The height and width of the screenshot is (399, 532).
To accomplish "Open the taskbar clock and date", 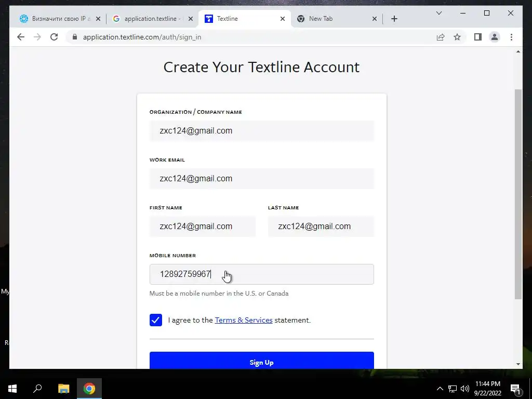I will (487, 389).
